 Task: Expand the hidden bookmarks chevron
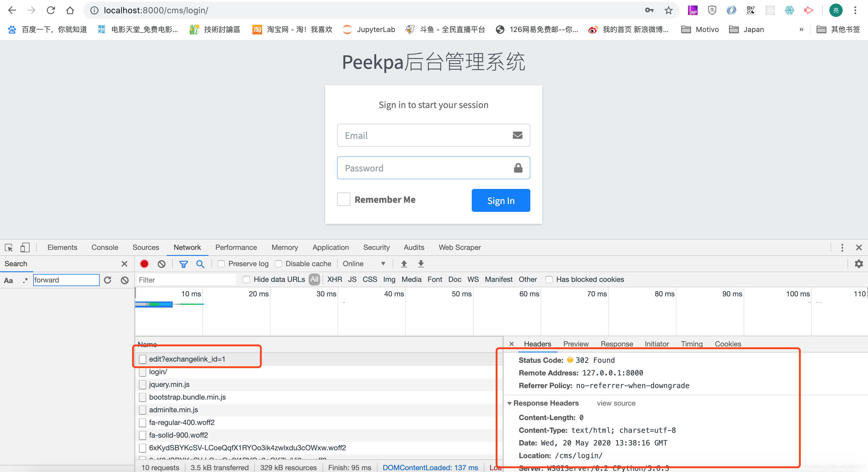[801, 29]
